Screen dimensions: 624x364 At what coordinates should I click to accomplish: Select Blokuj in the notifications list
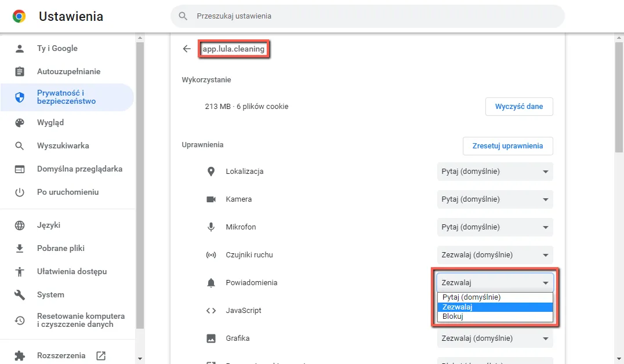[x=495, y=316]
